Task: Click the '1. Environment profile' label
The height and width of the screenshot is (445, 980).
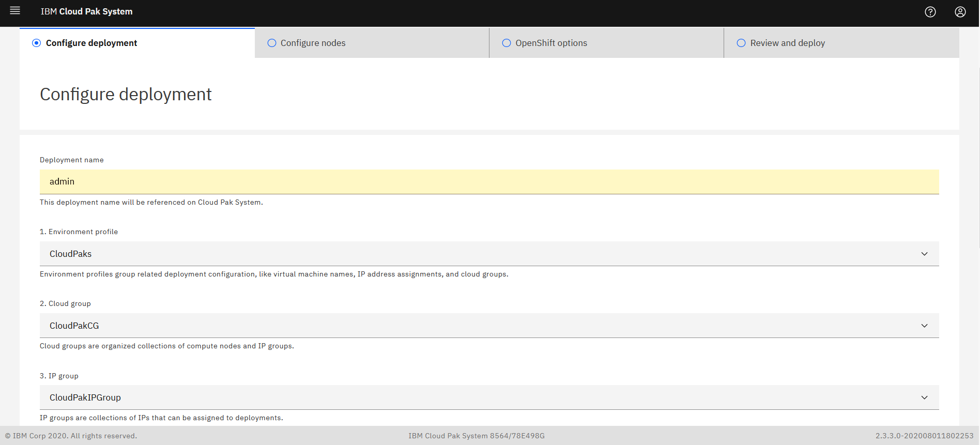Action: click(x=79, y=232)
